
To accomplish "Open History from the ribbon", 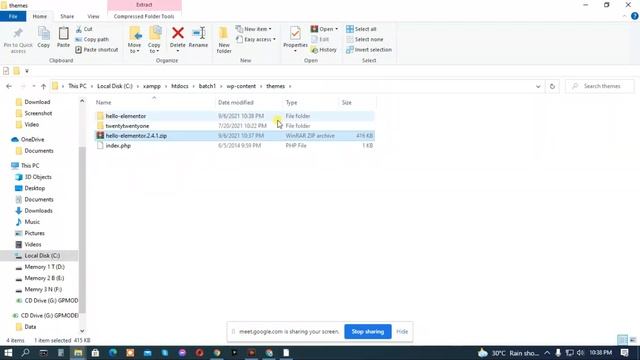I will pos(324,49).
